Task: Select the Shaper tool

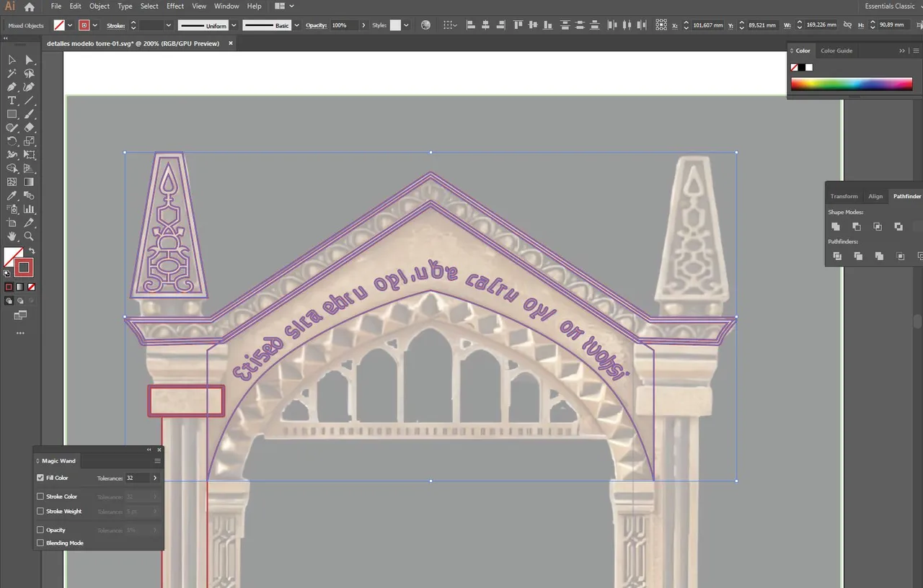Action: click(12, 128)
